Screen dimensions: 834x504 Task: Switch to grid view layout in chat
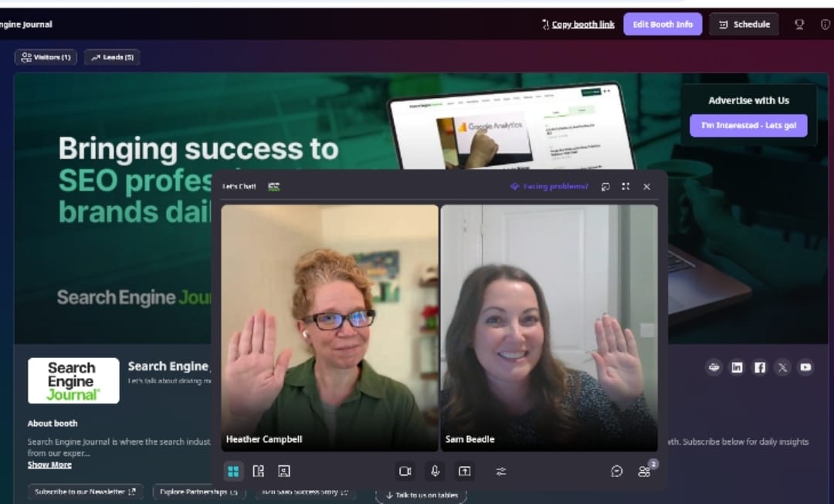click(233, 471)
